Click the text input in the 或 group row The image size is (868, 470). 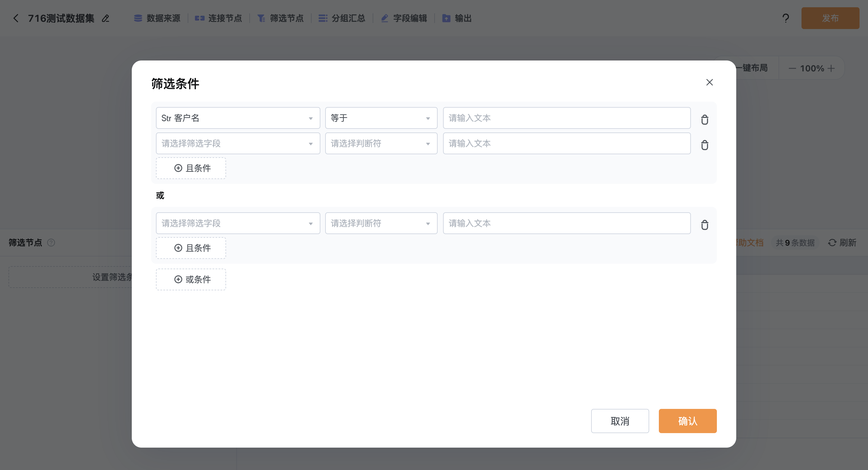tap(567, 223)
